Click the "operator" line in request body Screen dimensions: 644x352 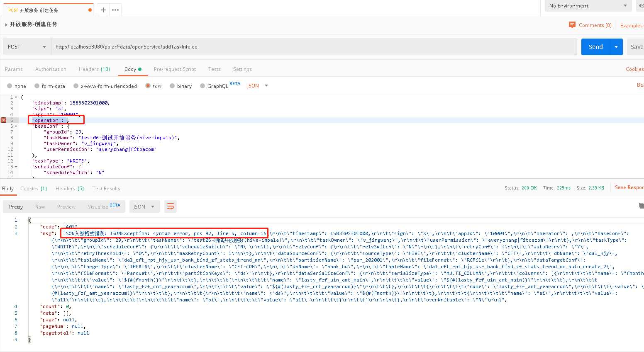tap(51, 120)
